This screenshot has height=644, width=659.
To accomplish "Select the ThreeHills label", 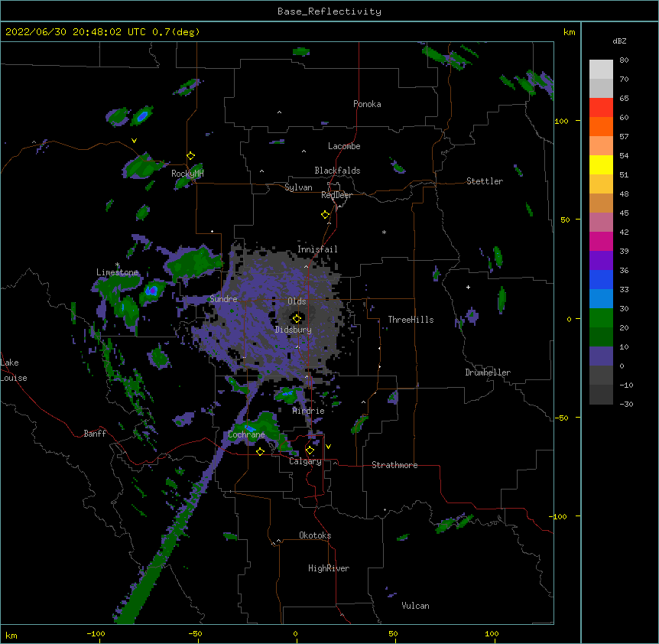I will coord(411,320).
